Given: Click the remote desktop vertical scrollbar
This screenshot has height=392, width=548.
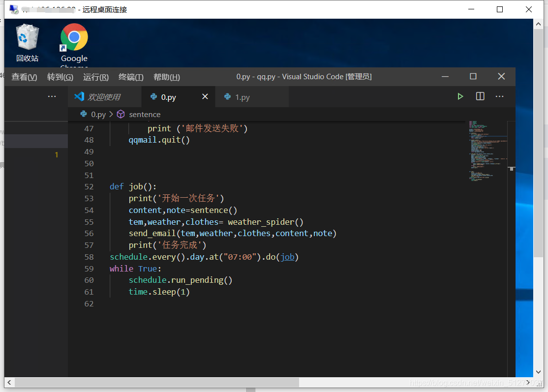Looking at the screenshot, I should coord(538,143).
